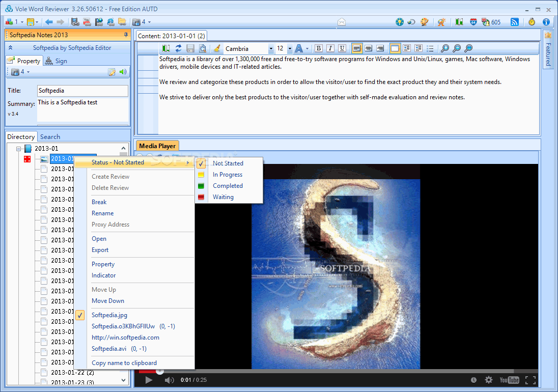Toggle Bold formatting

click(319, 48)
